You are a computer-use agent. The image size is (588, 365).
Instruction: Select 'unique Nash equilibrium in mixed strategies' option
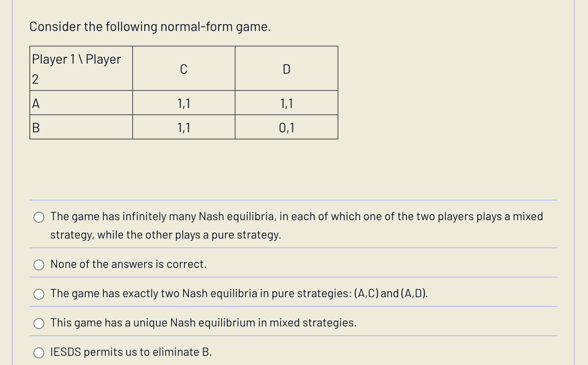(38, 323)
